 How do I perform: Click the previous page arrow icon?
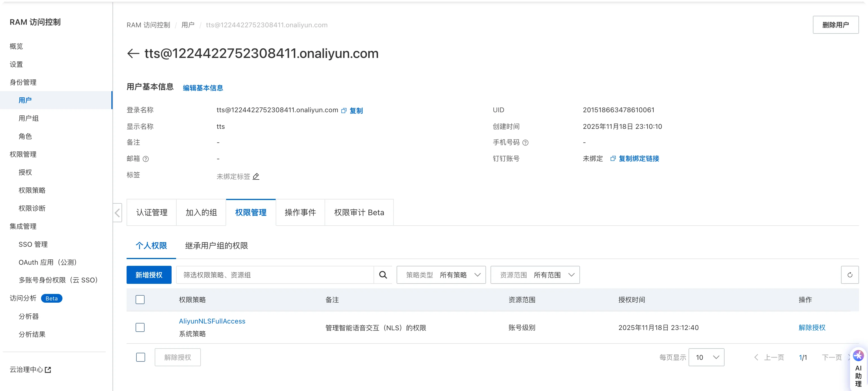[x=756, y=357]
